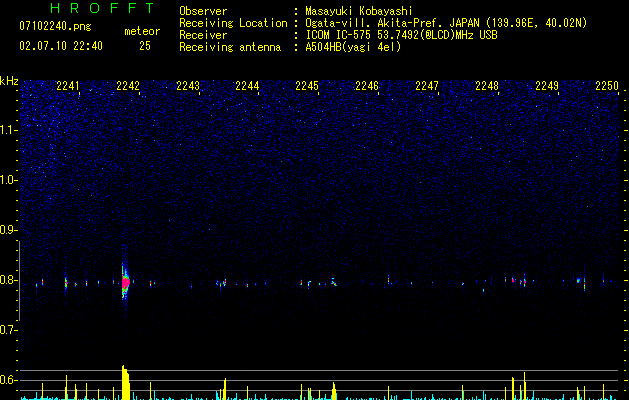Click the ICOM IC-575 receiver text
The height and width of the screenshot is (400, 629).
pos(401,35)
